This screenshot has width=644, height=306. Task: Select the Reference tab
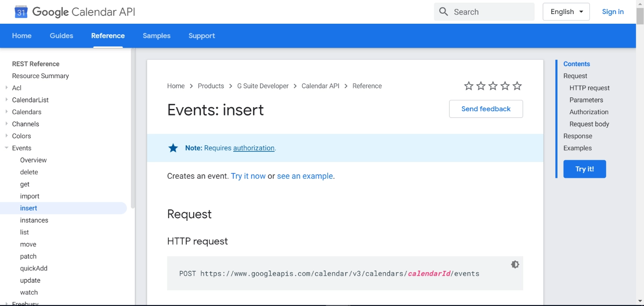108,36
